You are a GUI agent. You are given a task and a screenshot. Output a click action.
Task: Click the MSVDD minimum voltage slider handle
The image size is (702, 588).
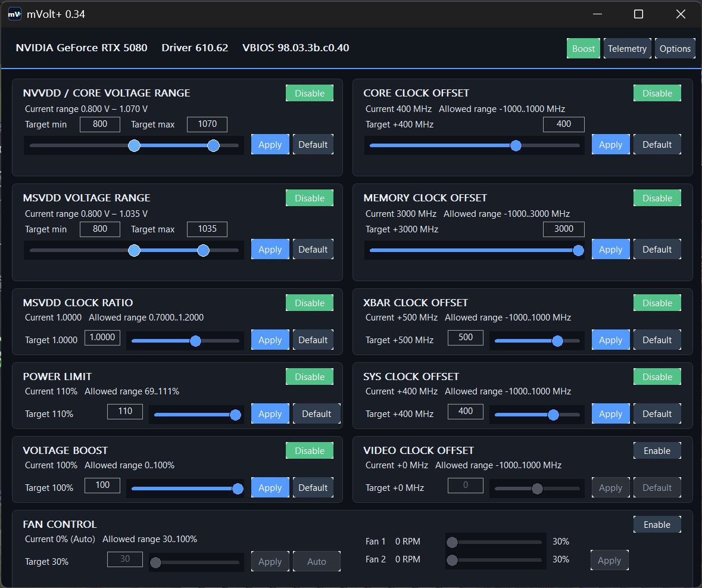coord(135,250)
